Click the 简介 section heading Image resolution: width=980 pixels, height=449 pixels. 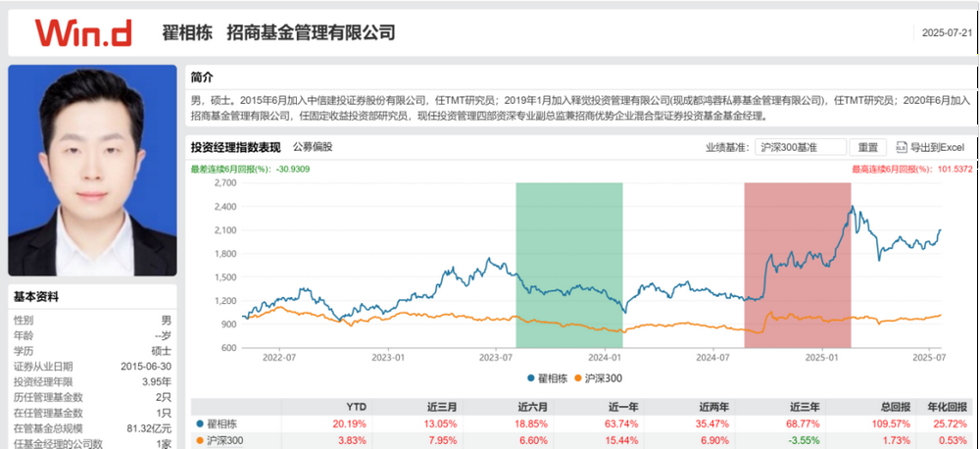[202, 77]
